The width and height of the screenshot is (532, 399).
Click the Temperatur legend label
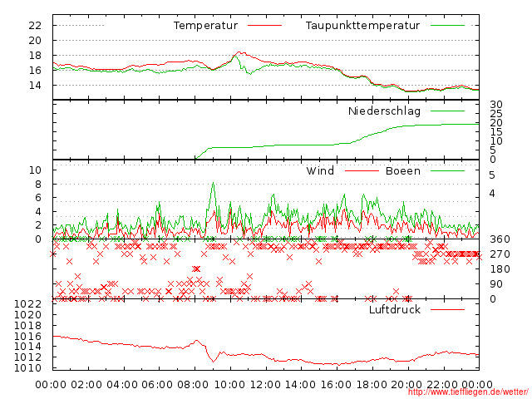point(205,26)
